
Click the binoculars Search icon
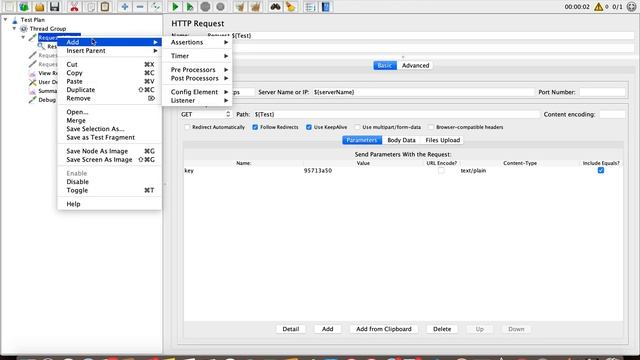[276, 7]
